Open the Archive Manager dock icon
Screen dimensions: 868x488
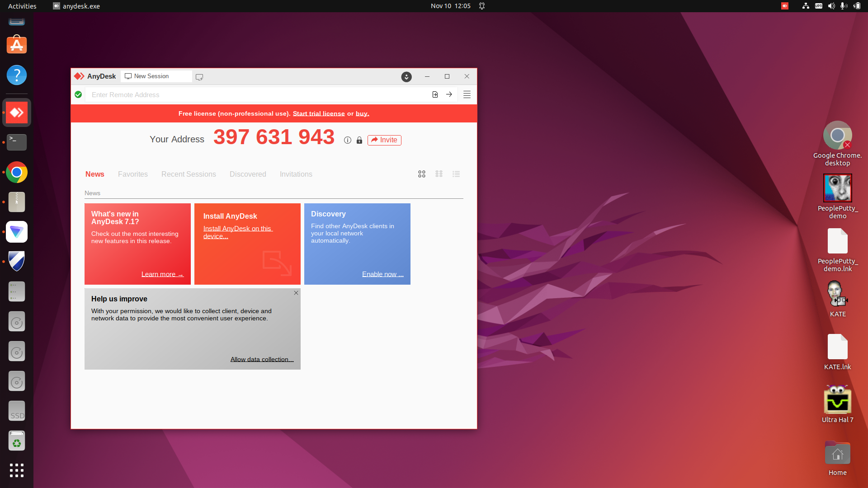[x=17, y=202]
